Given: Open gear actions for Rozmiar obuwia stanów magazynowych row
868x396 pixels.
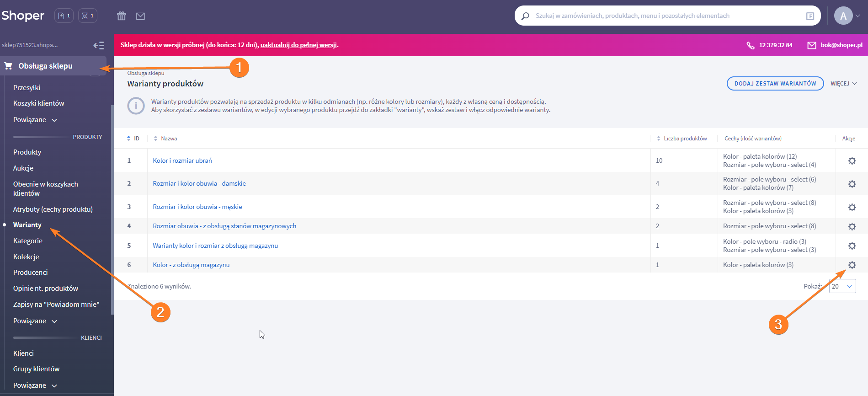Looking at the screenshot, I should (x=852, y=226).
